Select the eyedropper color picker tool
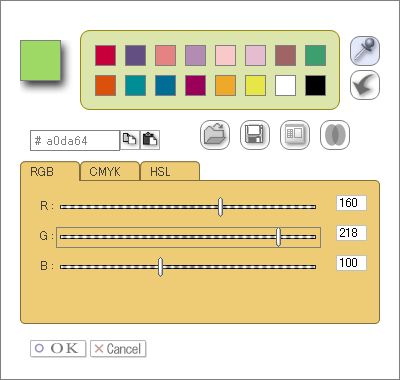The height and width of the screenshot is (380, 400). (x=365, y=51)
